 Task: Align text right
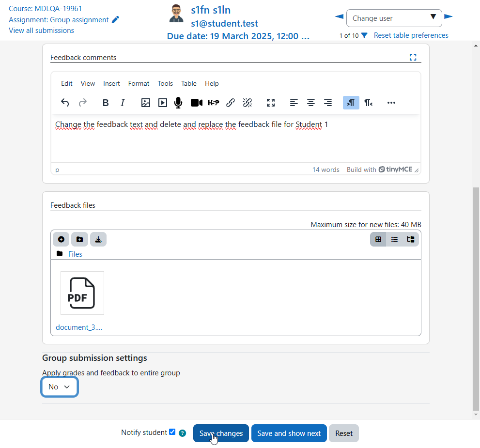pos(328,103)
